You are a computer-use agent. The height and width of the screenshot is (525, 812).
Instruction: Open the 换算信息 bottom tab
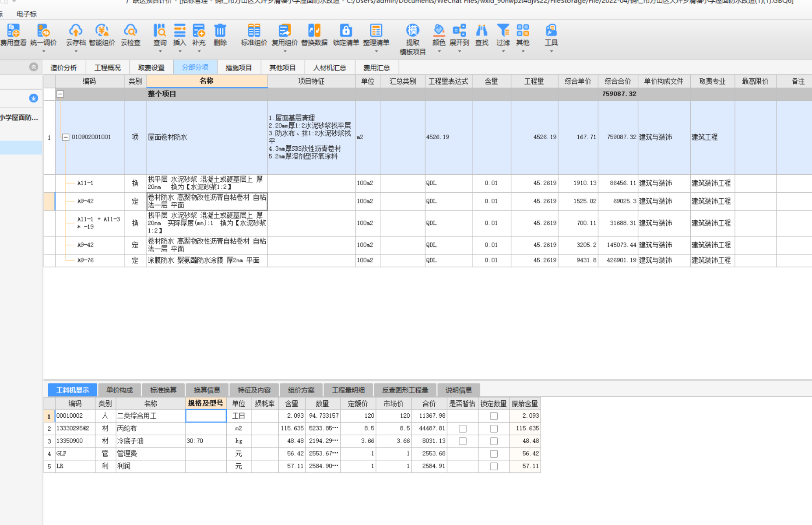[207, 390]
